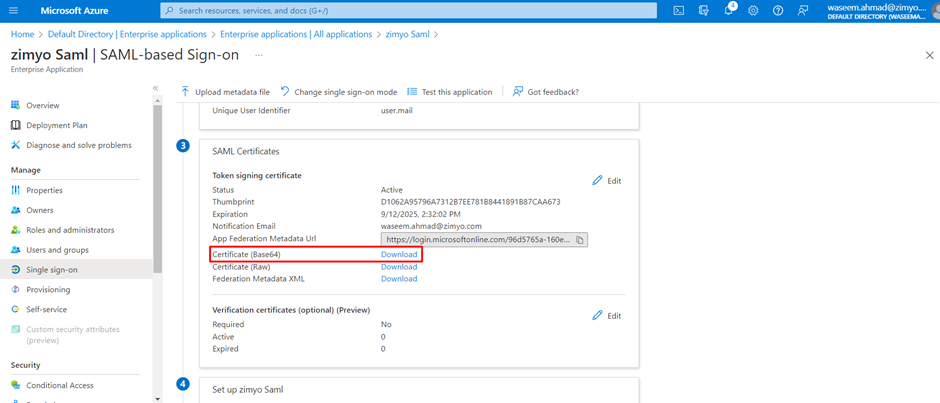Open the Azure portal hamburger menu
The image size is (940, 403).
pos(14,11)
